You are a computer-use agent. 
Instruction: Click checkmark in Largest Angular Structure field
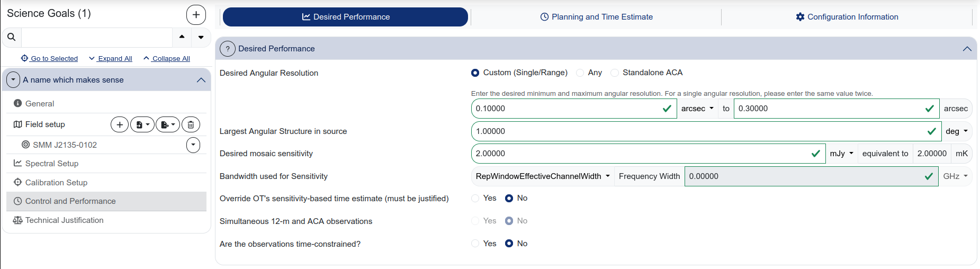coord(932,131)
